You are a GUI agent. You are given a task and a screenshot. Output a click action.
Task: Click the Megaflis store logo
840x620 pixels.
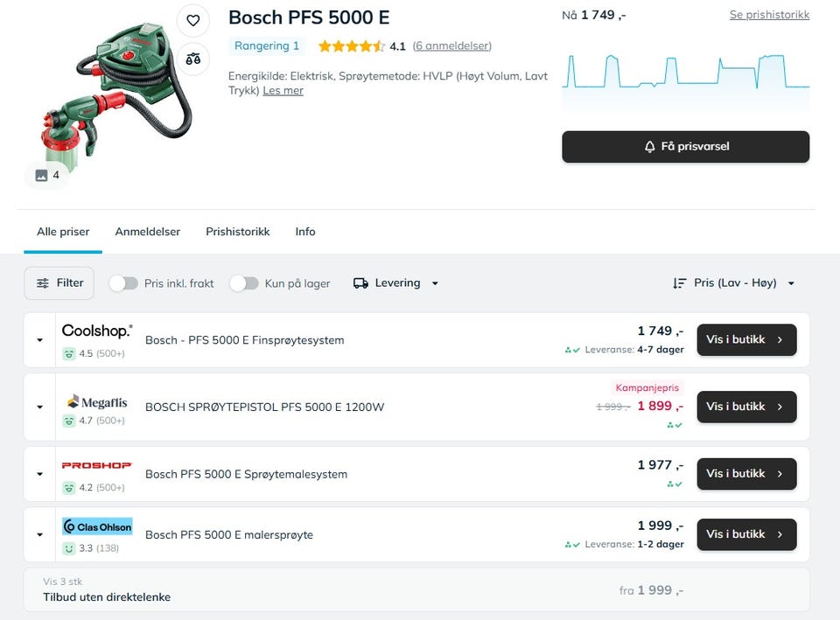click(97, 402)
